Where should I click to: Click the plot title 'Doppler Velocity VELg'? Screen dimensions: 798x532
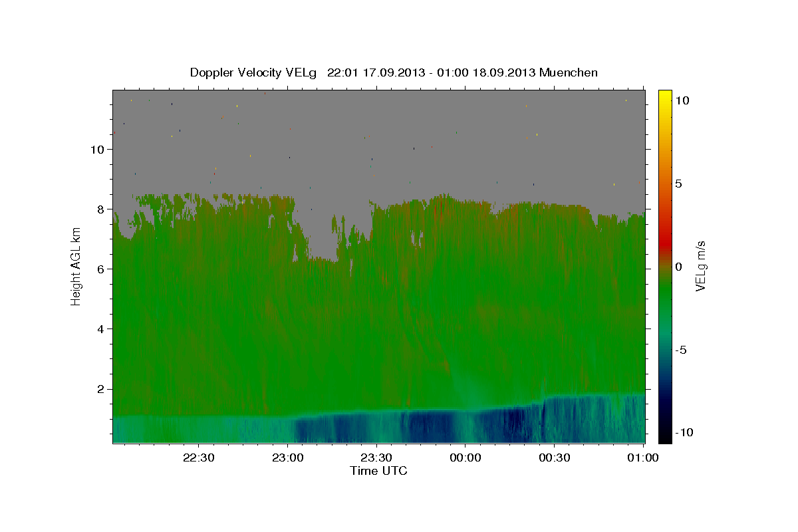click(x=253, y=72)
